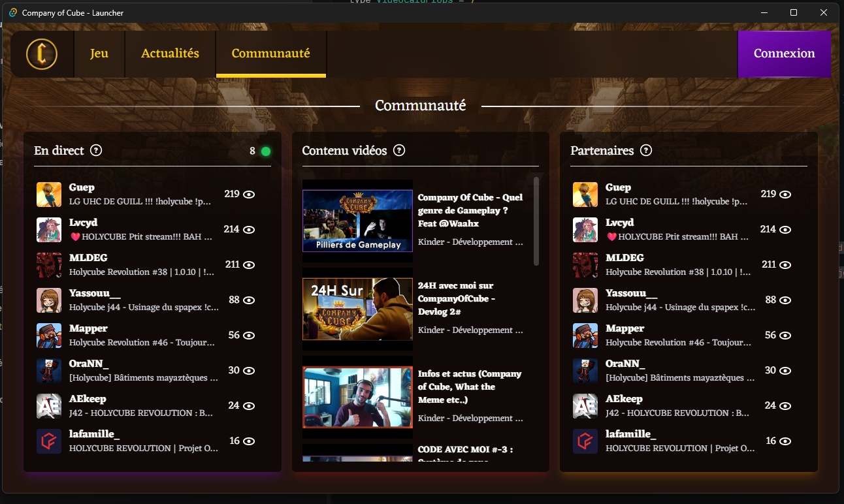Select the Communauté tab

pos(271,54)
